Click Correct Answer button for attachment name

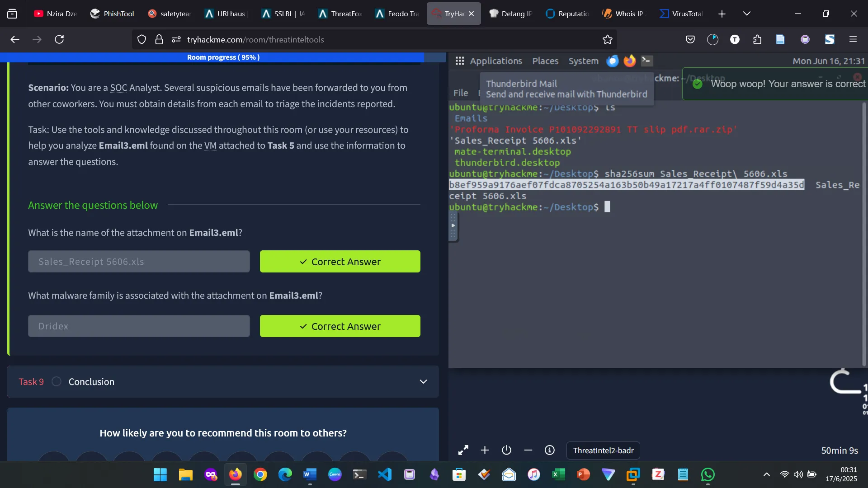click(340, 262)
